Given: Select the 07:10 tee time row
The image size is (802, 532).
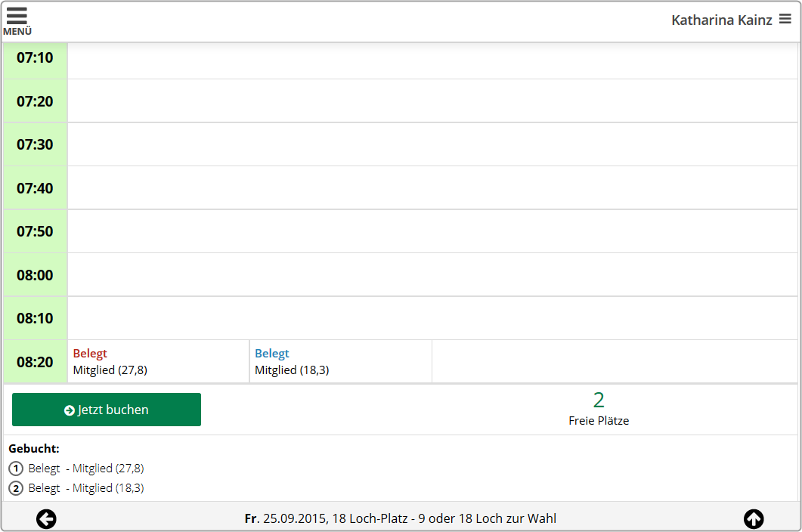Looking at the screenshot, I should (x=432, y=58).
